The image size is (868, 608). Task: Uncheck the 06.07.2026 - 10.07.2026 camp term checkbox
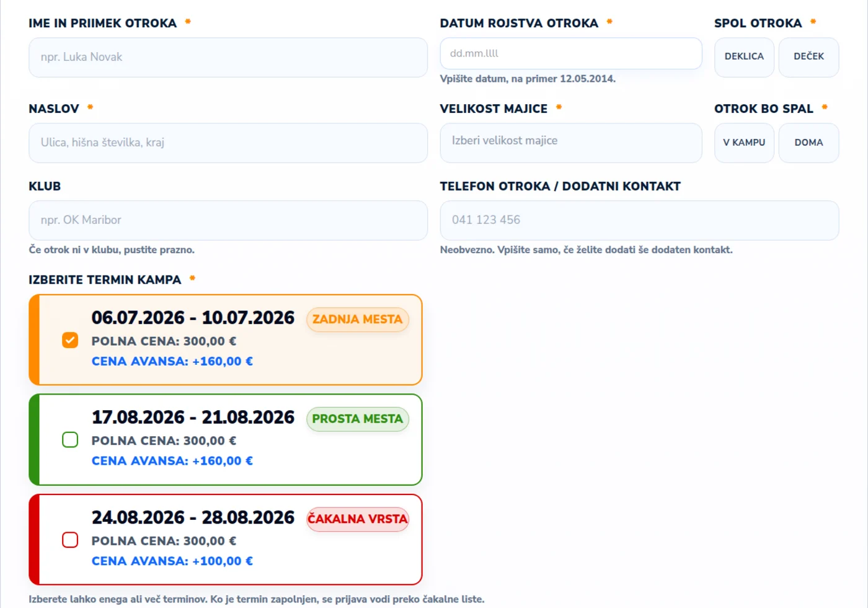coord(70,340)
